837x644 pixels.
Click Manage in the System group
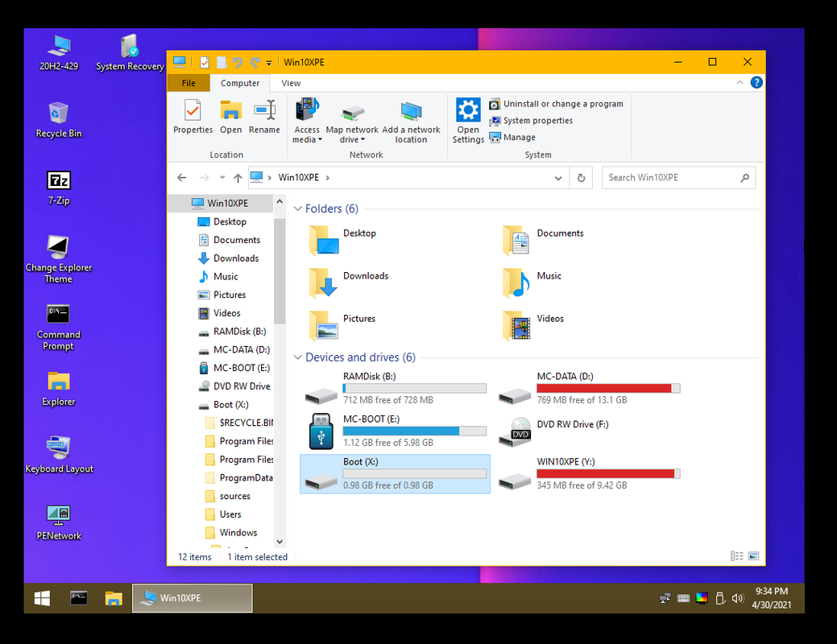(x=512, y=137)
